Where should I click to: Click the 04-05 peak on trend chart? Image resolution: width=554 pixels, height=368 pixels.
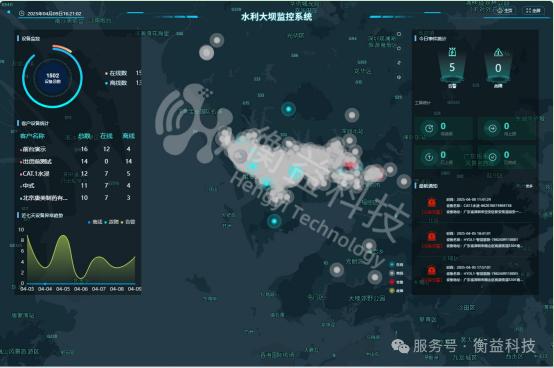[64, 236]
